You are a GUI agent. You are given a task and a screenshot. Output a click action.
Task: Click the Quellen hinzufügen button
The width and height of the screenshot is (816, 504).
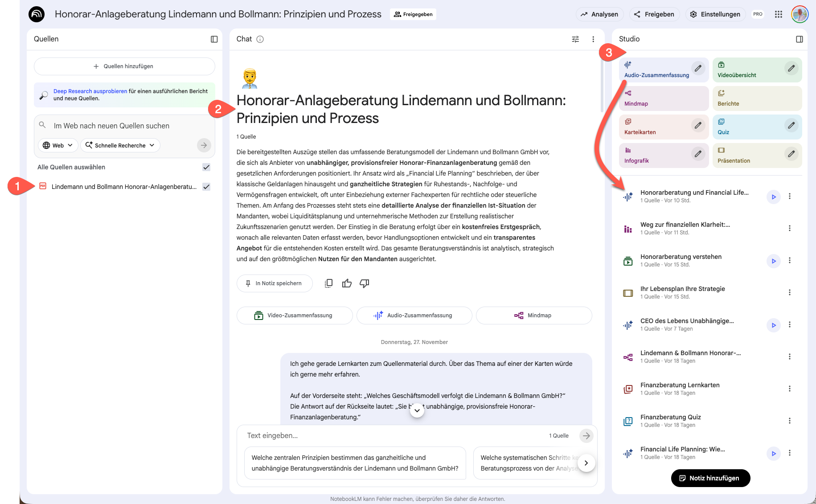124,66
